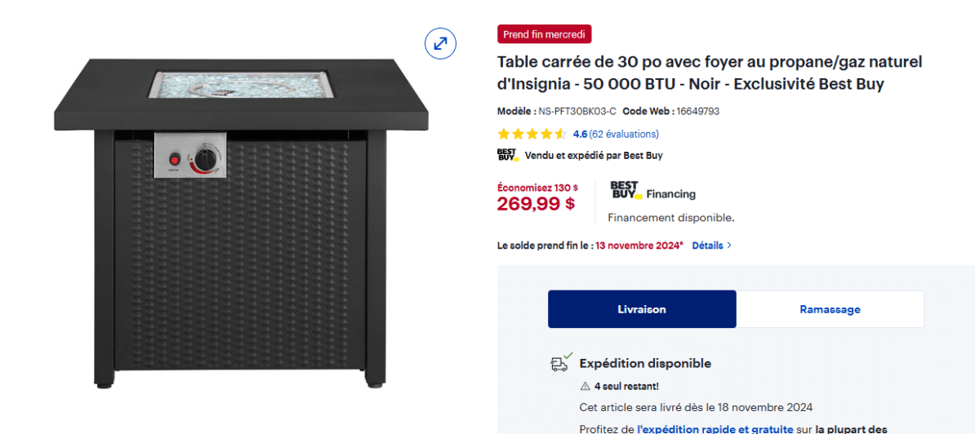Image resolution: width=980 pixels, height=434 pixels.
Task: Click the yellow star rating icons
Action: click(532, 134)
